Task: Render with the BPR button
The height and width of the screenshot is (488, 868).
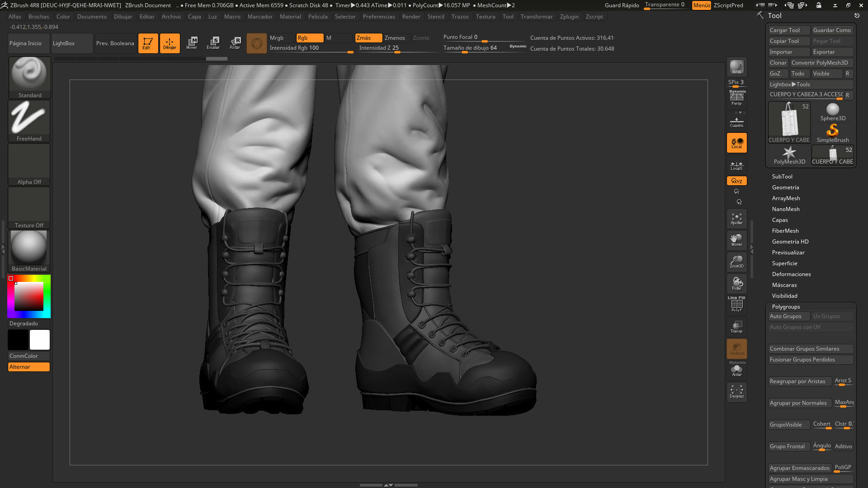Action: (x=736, y=67)
